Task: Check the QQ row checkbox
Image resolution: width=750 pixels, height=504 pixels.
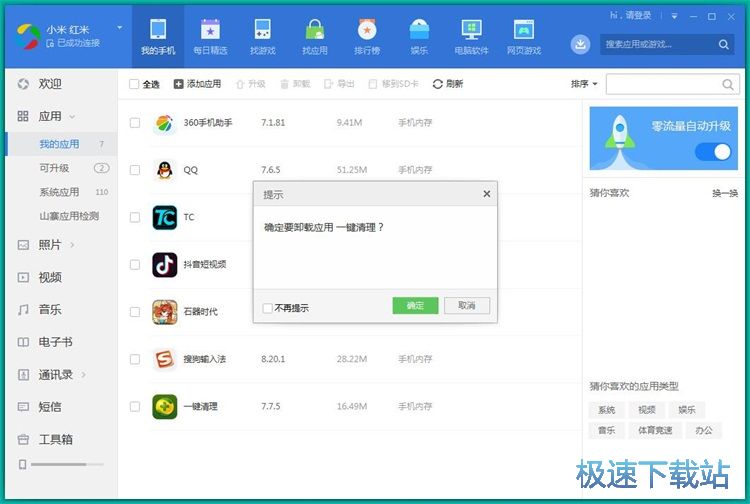Action: (135, 170)
